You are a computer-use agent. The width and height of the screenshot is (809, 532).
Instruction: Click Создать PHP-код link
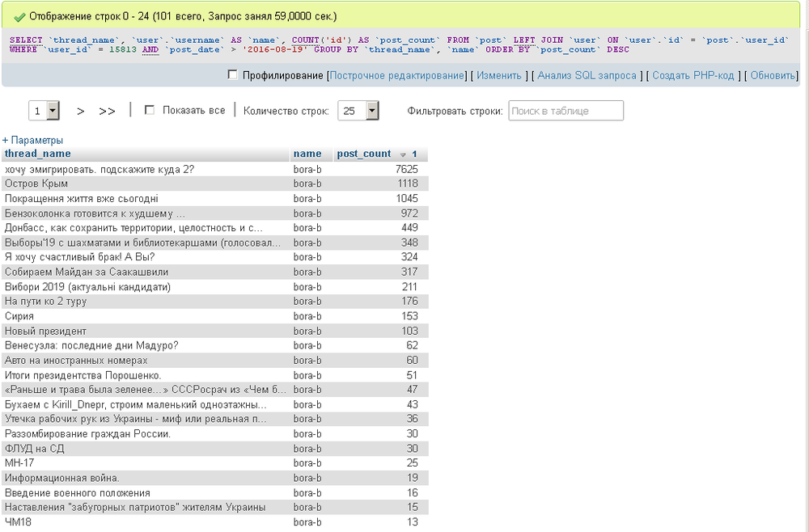tap(693, 75)
